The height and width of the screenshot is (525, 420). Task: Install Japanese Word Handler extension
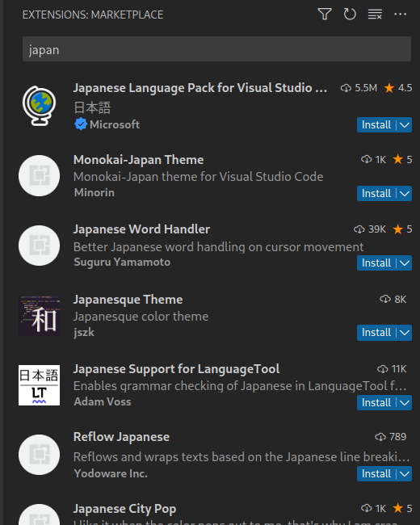(x=376, y=263)
